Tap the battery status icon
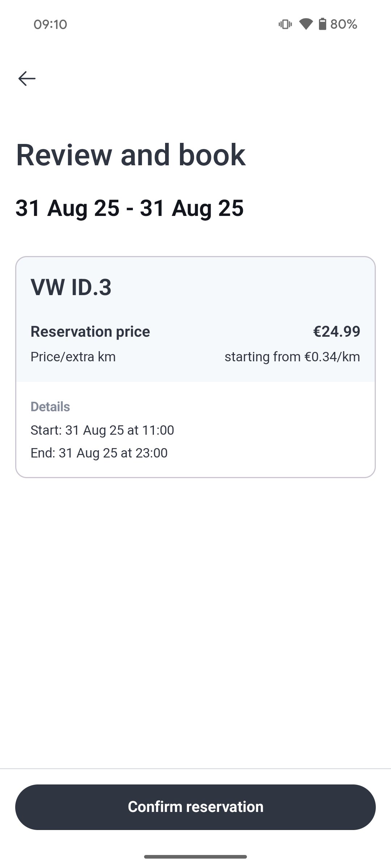Viewport: 391px width, 868px height. coord(322,24)
